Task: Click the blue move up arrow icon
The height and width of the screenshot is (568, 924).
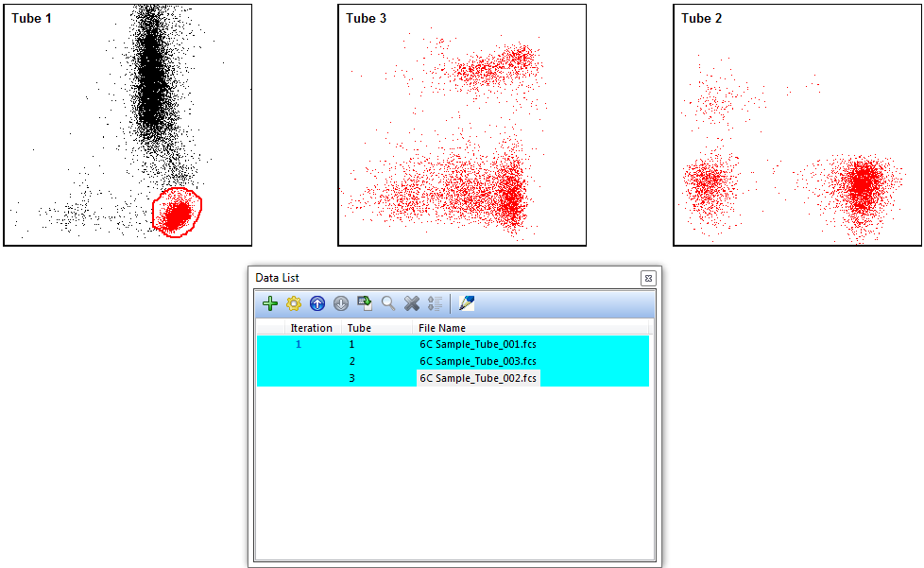Action: point(317,303)
